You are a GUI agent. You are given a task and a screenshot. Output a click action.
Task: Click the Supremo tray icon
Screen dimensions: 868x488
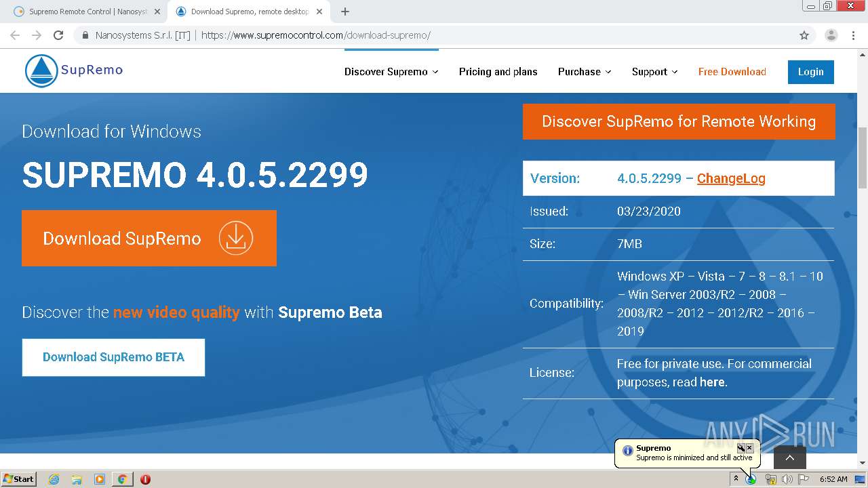tap(751, 479)
